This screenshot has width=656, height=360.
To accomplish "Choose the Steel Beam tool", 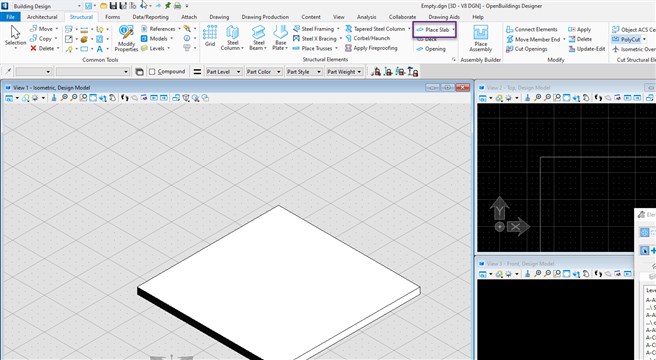I will point(259,38).
